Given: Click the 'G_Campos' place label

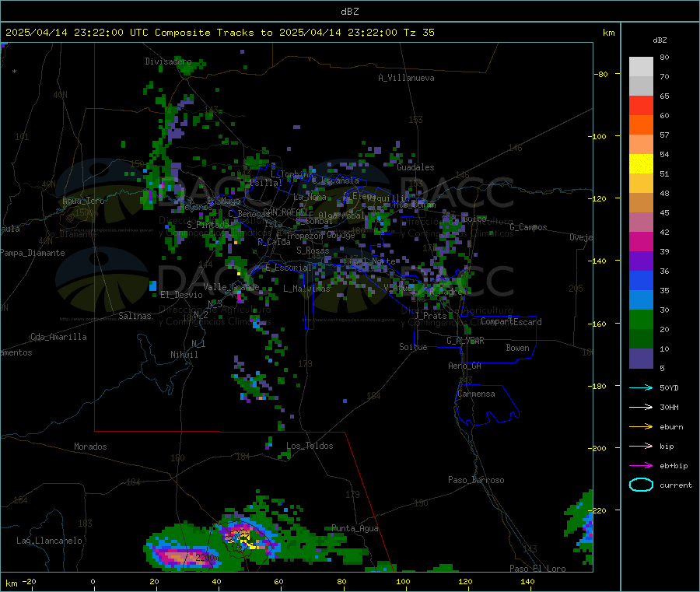Looking at the screenshot, I should (x=528, y=227).
